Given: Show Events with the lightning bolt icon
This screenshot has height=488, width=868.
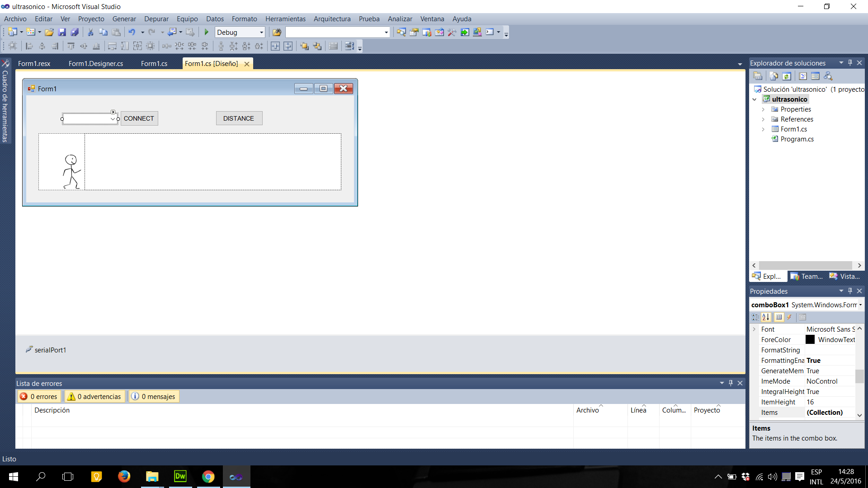Looking at the screenshot, I should (789, 317).
